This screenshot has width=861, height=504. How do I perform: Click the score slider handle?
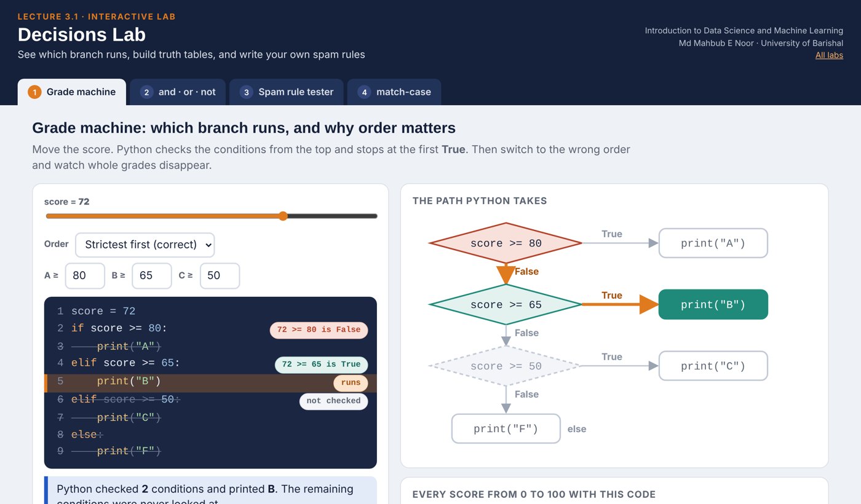click(x=283, y=216)
